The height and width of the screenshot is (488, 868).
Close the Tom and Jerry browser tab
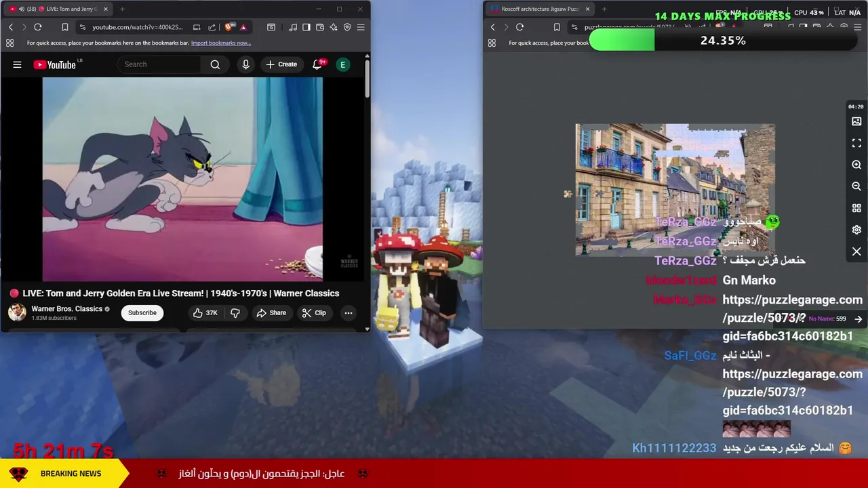click(x=107, y=9)
